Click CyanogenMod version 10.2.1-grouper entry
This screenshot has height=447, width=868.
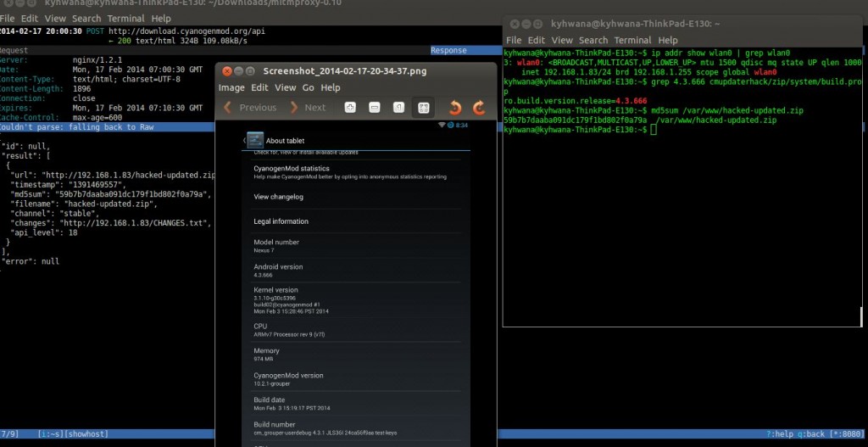point(355,379)
